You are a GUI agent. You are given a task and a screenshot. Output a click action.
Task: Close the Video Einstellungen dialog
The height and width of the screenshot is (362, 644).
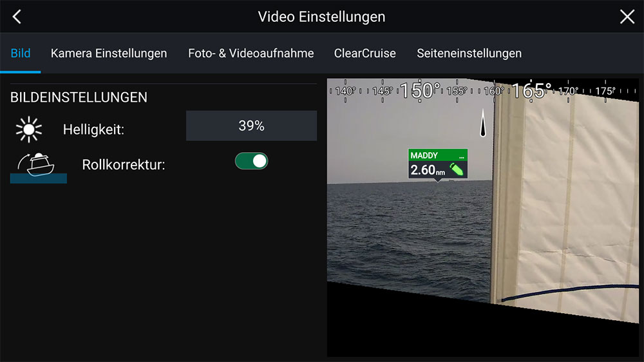627,17
